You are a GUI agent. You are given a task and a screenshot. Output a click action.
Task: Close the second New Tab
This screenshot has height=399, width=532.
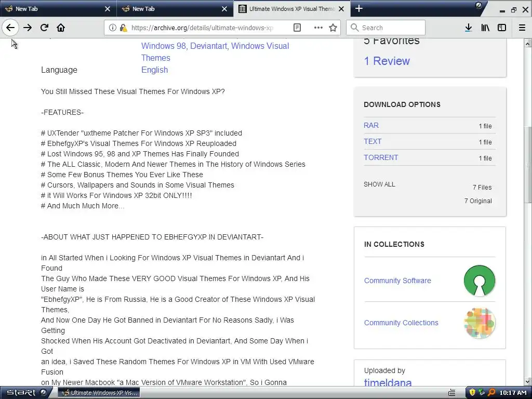(x=224, y=9)
